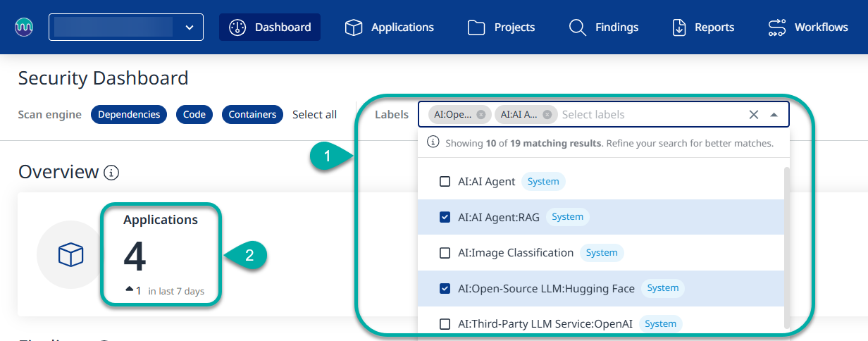Viewport: 868px width, 341px height.
Task: Click the Mend logo icon in header
Action: (x=24, y=27)
